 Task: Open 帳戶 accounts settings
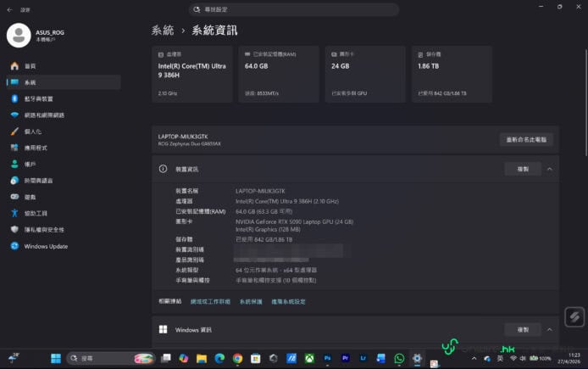pos(64,164)
